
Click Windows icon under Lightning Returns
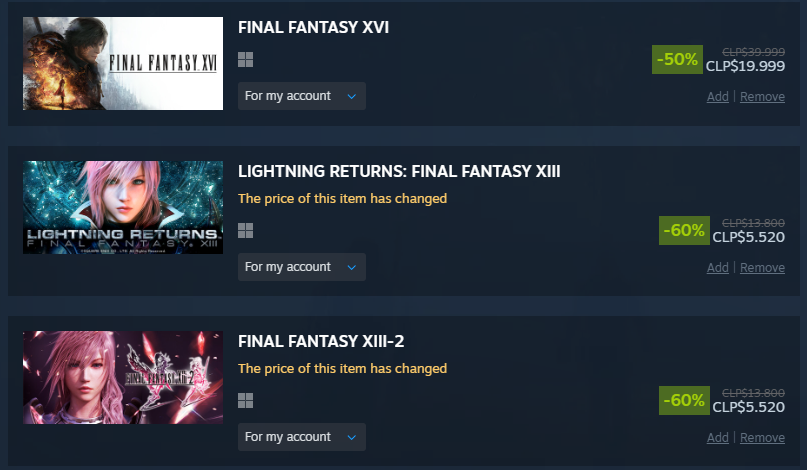(245, 231)
